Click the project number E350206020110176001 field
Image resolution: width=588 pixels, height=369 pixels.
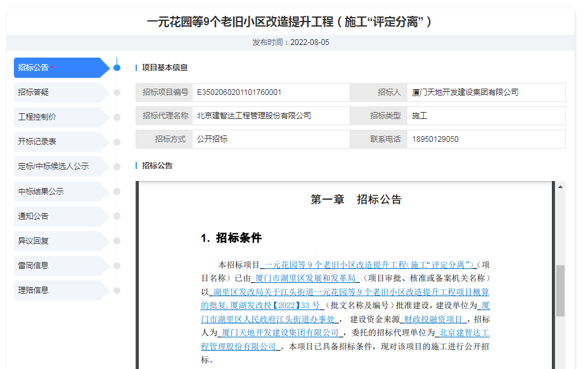coord(271,92)
